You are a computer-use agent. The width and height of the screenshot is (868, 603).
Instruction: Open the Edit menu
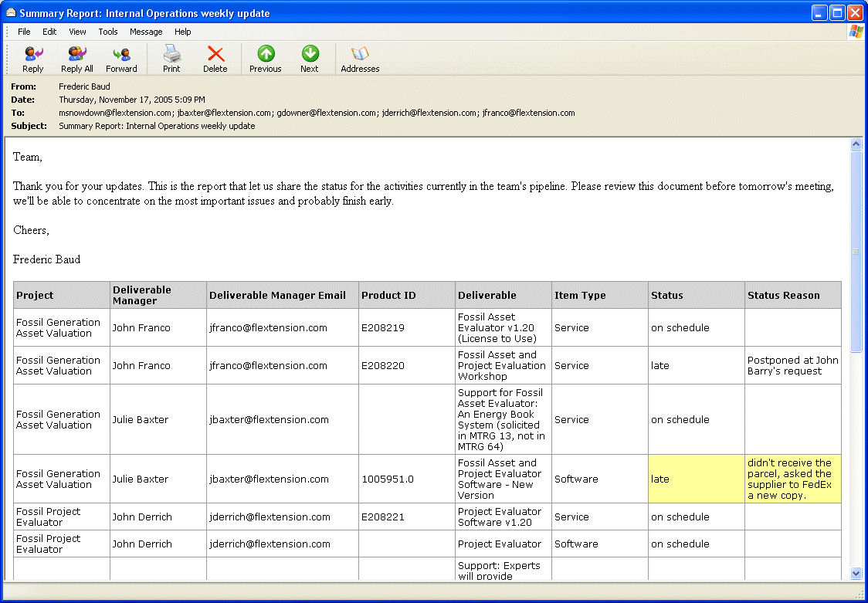49,32
